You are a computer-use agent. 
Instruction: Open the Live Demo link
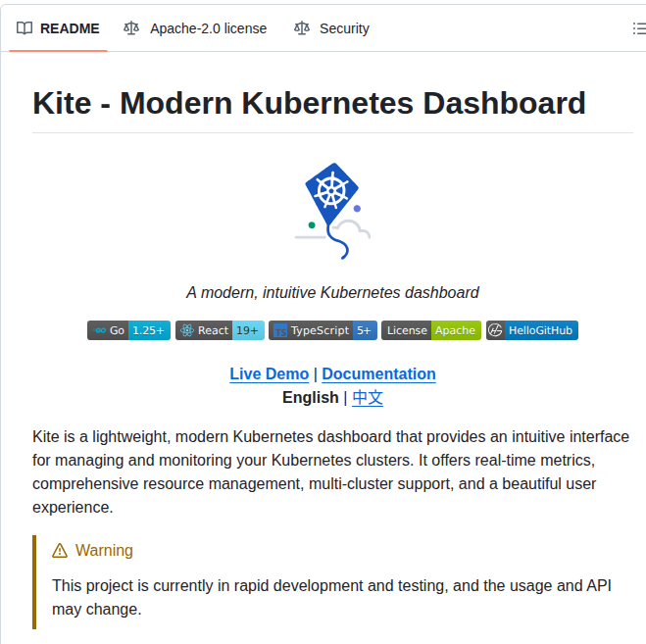(269, 373)
